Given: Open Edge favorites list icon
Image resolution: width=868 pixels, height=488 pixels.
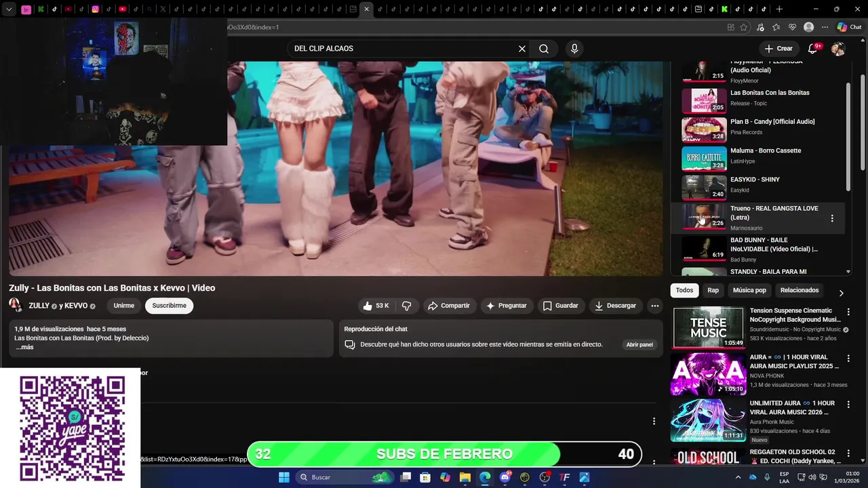Looking at the screenshot, I should pos(776,27).
